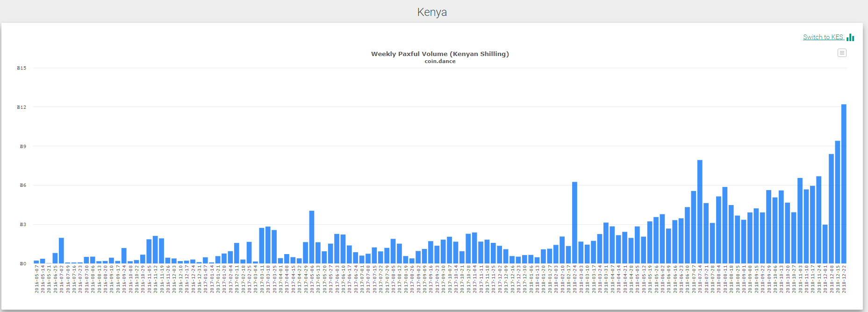The image size is (868, 312).
Task: Click the 2018-12-01 bar
Action: pyautogui.click(x=825, y=244)
